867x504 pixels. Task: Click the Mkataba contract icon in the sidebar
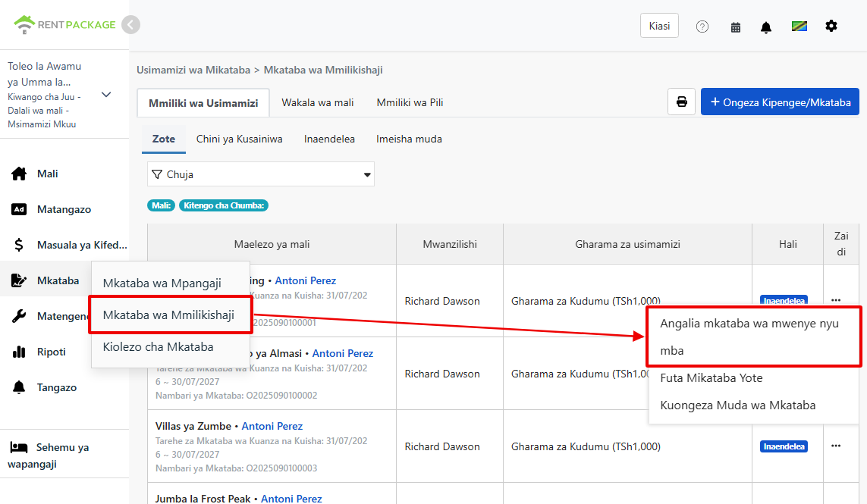pyautogui.click(x=19, y=280)
